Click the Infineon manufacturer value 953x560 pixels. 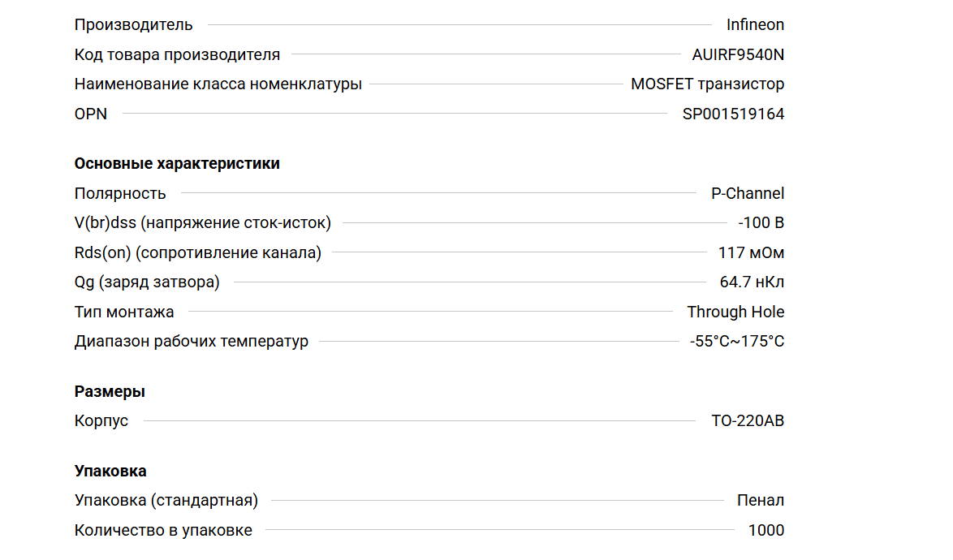tap(755, 24)
